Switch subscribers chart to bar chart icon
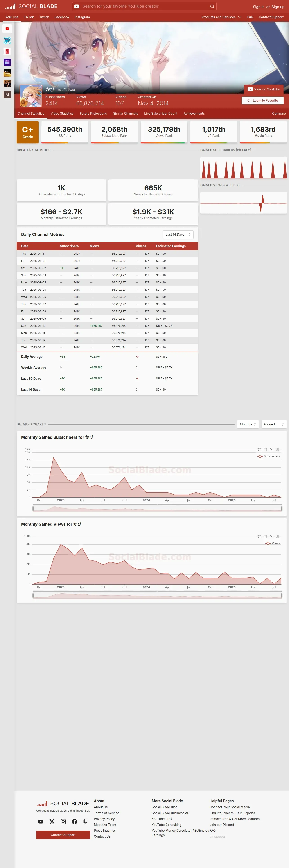Image resolution: width=289 pixels, height=868 pixels. coord(278,449)
